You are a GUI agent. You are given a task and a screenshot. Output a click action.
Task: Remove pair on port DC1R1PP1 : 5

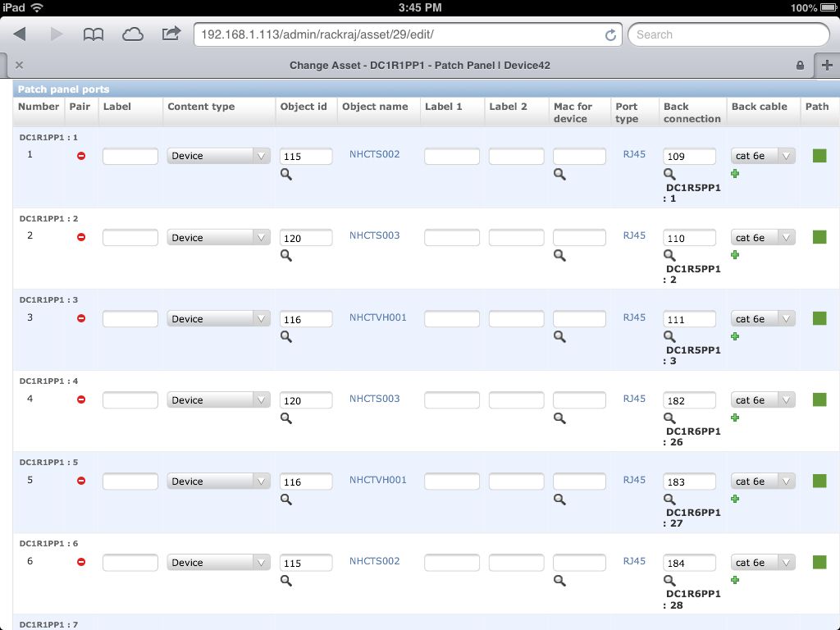click(81, 481)
